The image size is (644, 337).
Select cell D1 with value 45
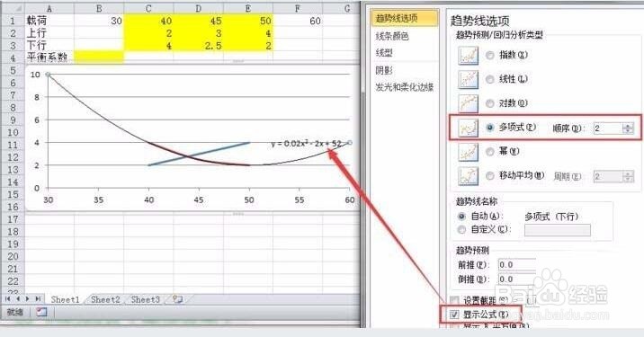[x=199, y=21]
